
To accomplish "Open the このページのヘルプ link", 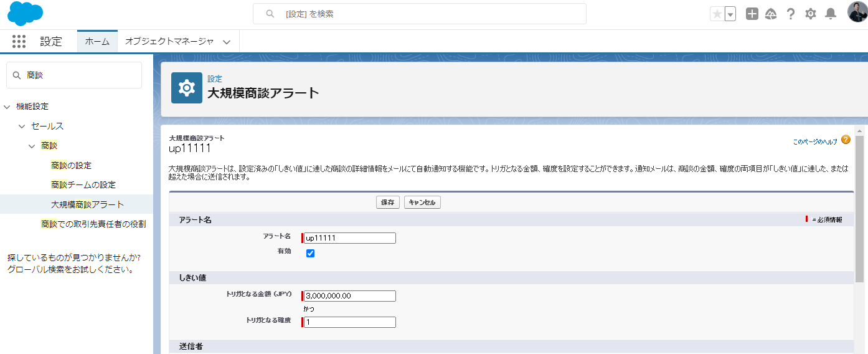I will [x=815, y=142].
